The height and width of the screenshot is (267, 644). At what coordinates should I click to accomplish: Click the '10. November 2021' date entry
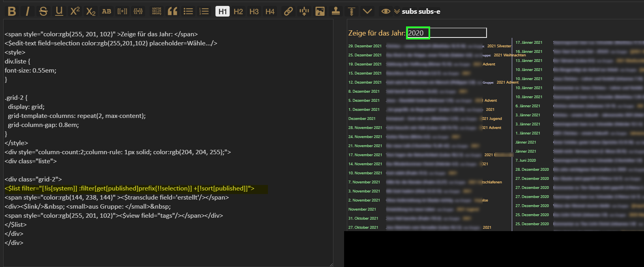[x=365, y=173]
